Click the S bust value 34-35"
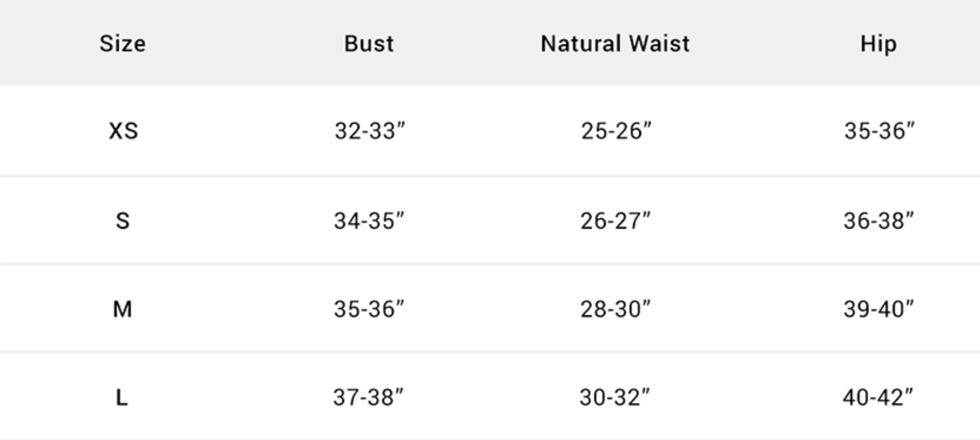The image size is (980, 440). pyautogui.click(x=369, y=221)
